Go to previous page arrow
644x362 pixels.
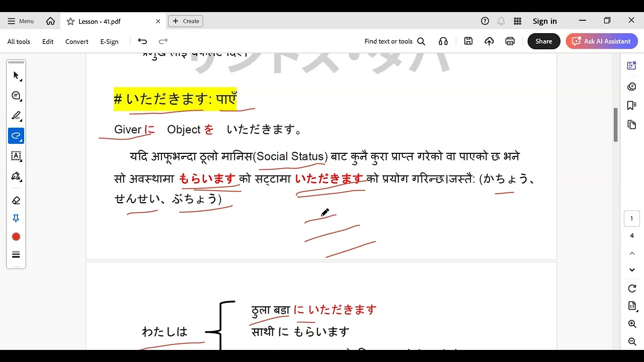632,253
